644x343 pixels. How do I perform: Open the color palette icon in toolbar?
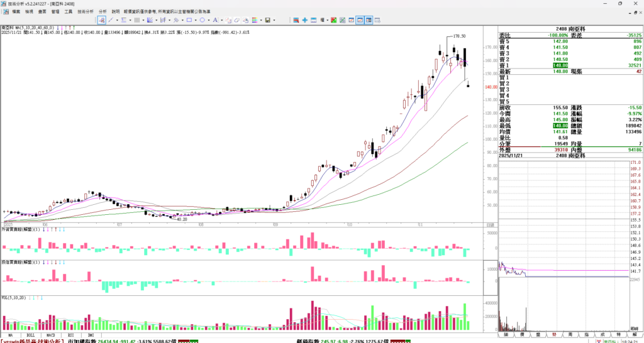[254, 20]
